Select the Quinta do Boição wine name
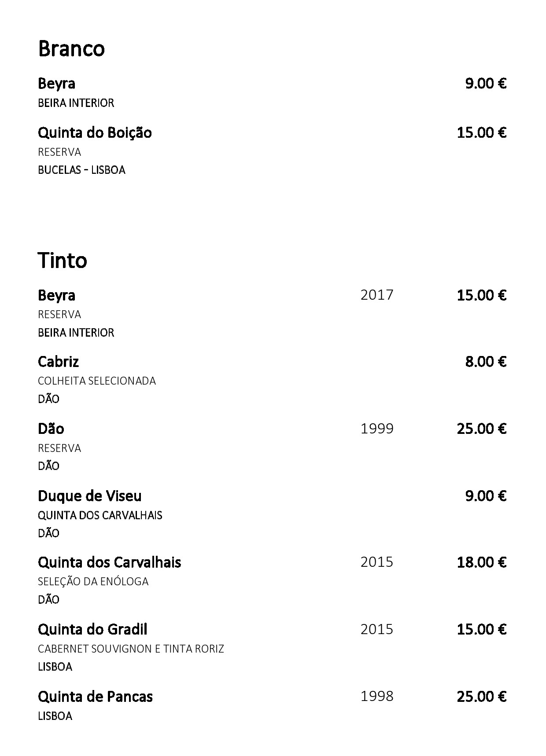Image resolution: width=546 pixels, height=756 pixels. pos(95,132)
